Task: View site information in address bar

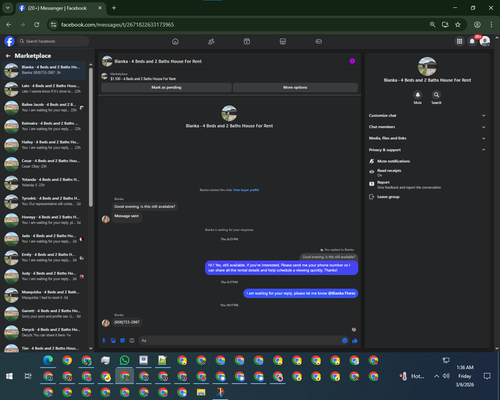Action: point(53,25)
